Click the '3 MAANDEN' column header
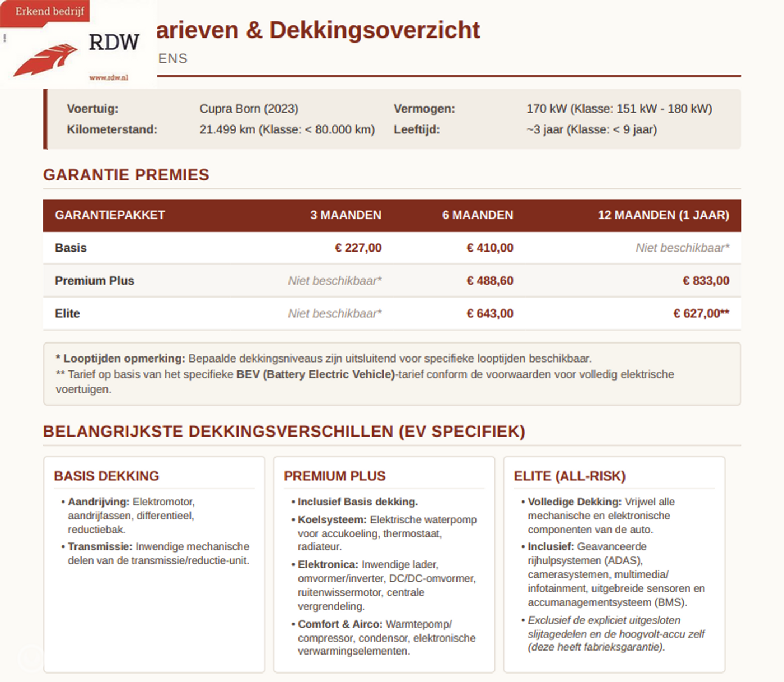 pyautogui.click(x=346, y=215)
